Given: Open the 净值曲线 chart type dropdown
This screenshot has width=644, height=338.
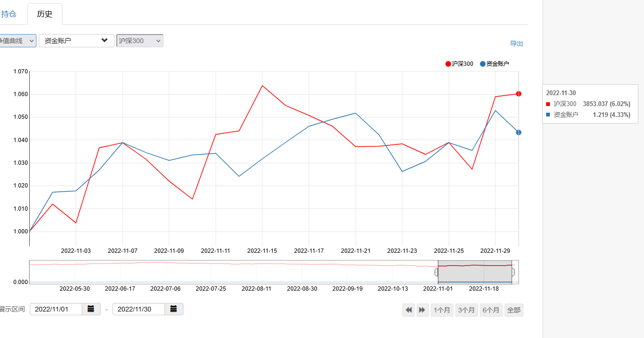Looking at the screenshot, I should pos(17,41).
